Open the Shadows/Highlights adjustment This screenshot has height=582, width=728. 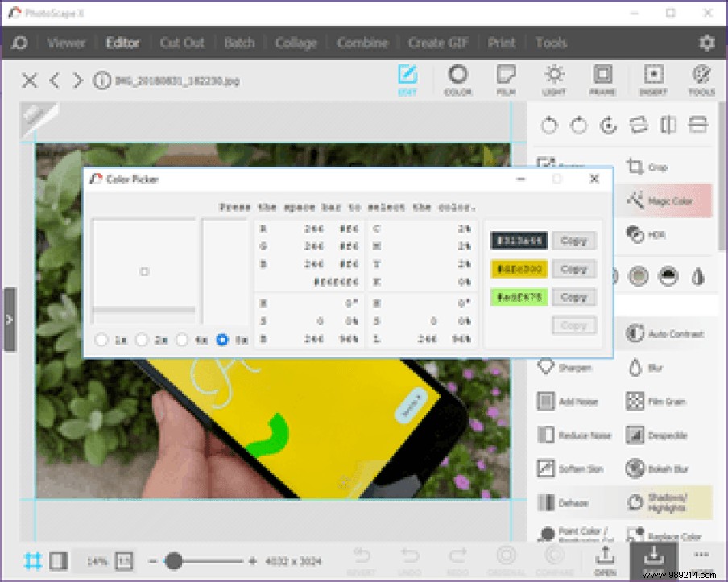[668, 503]
